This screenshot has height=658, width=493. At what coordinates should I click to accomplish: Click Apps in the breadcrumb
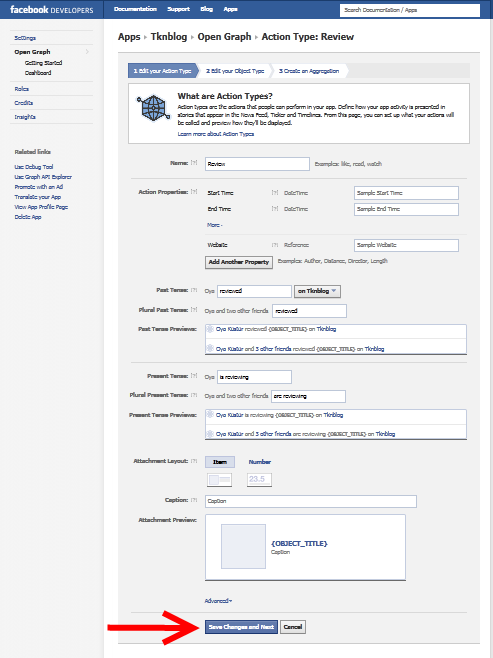pyautogui.click(x=129, y=37)
